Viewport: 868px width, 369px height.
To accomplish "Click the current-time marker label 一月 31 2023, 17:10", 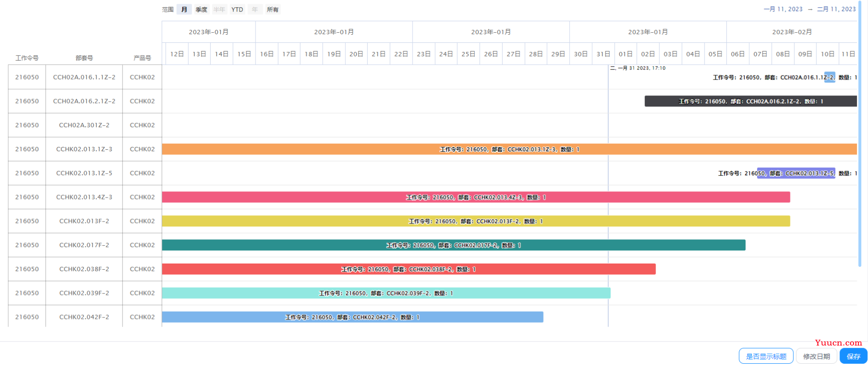I will pyautogui.click(x=638, y=68).
